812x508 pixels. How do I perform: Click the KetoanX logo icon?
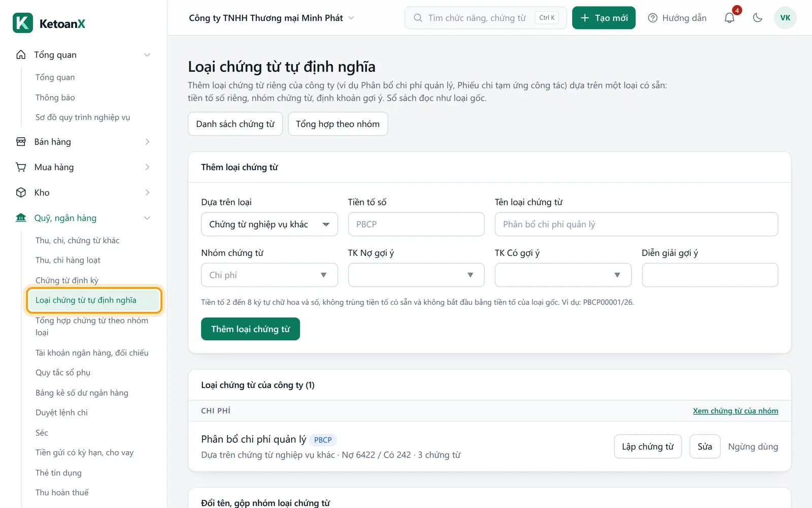pos(23,23)
